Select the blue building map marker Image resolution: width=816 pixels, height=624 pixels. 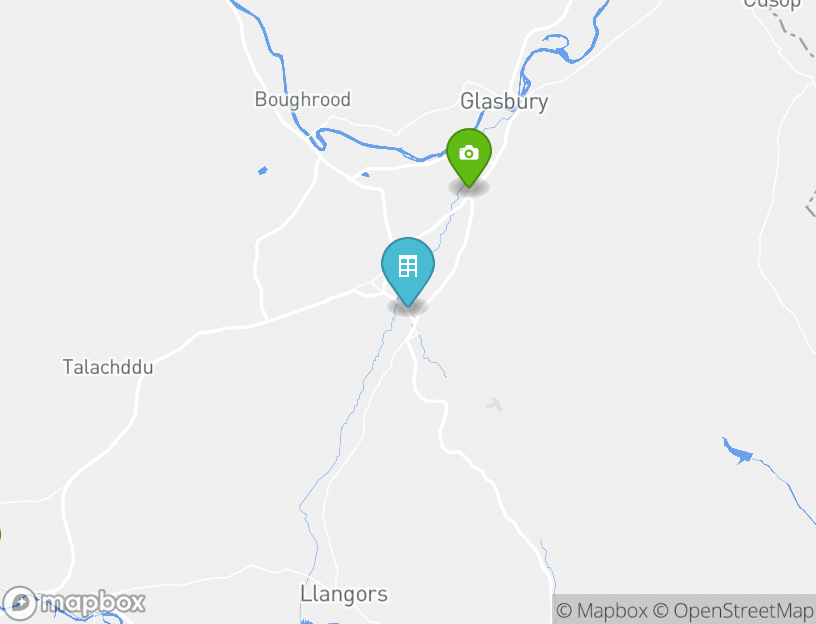pyautogui.click(x=408, y=272)
